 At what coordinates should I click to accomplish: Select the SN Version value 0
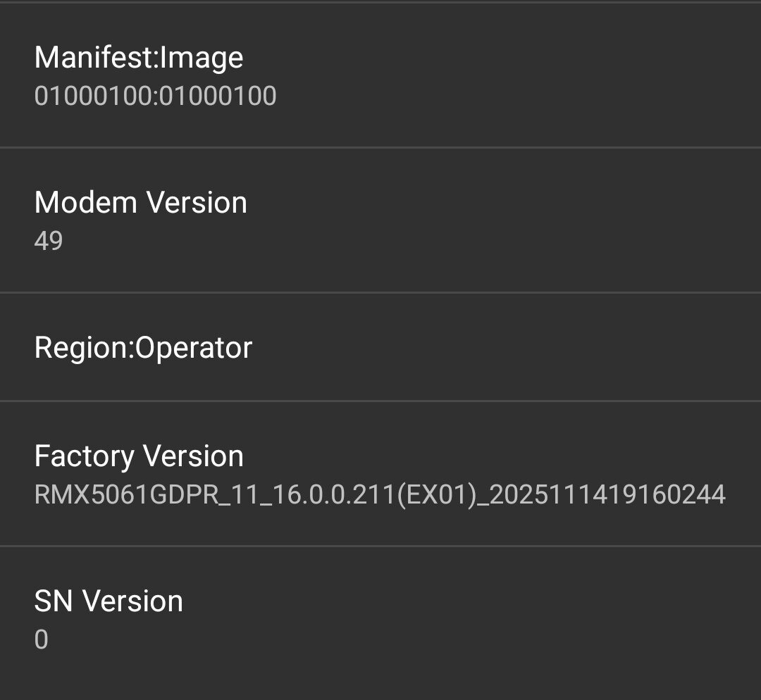pos(42,639)
